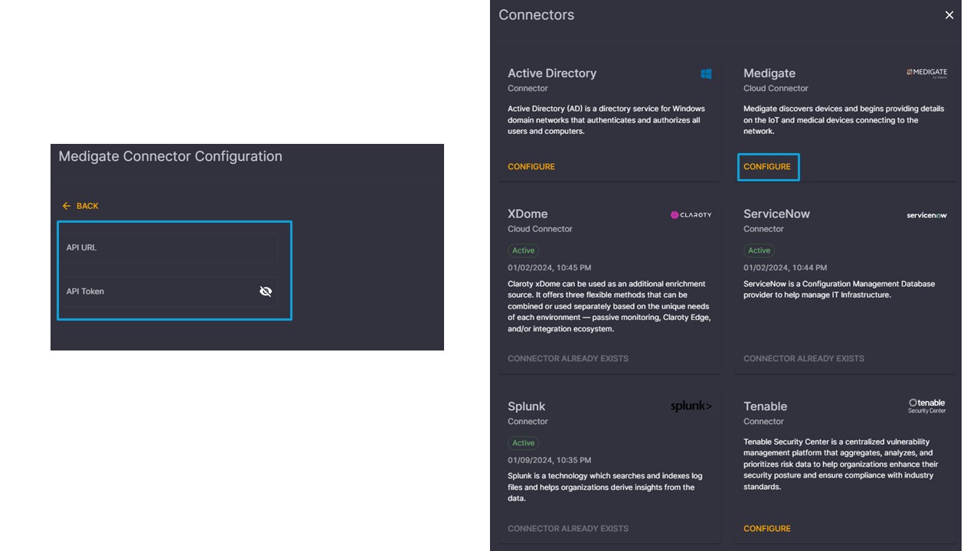Click the Active badge on ServiceNow card

point(759,250)
